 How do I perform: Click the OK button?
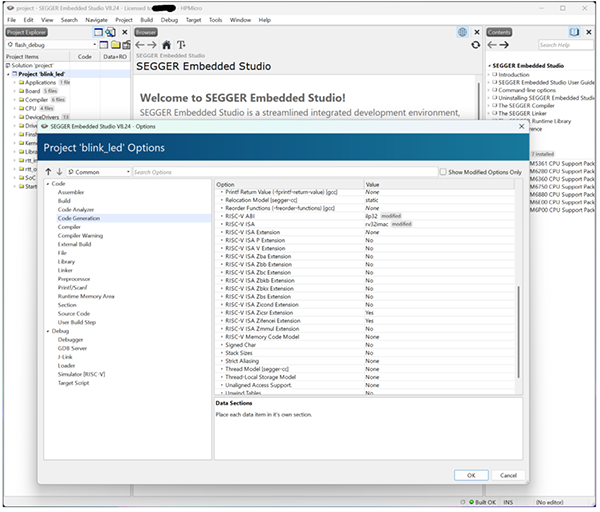click(470, 475)
